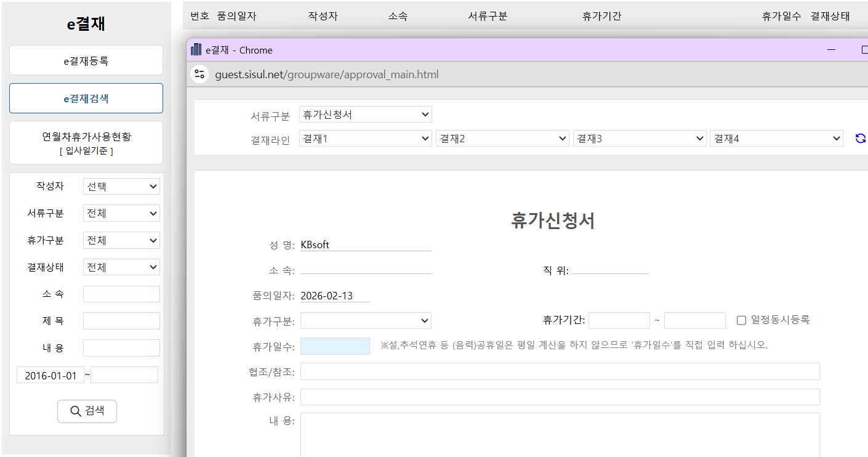
Task: Click the address bar URL
Action: pos(327,75)
